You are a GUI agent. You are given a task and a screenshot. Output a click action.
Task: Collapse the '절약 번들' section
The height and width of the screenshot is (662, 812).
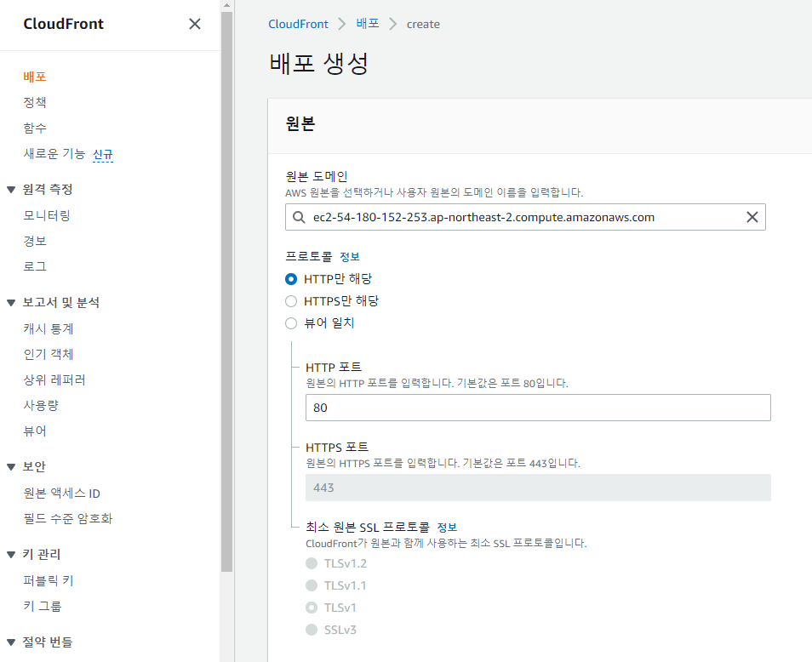click(x=11, y=642)
